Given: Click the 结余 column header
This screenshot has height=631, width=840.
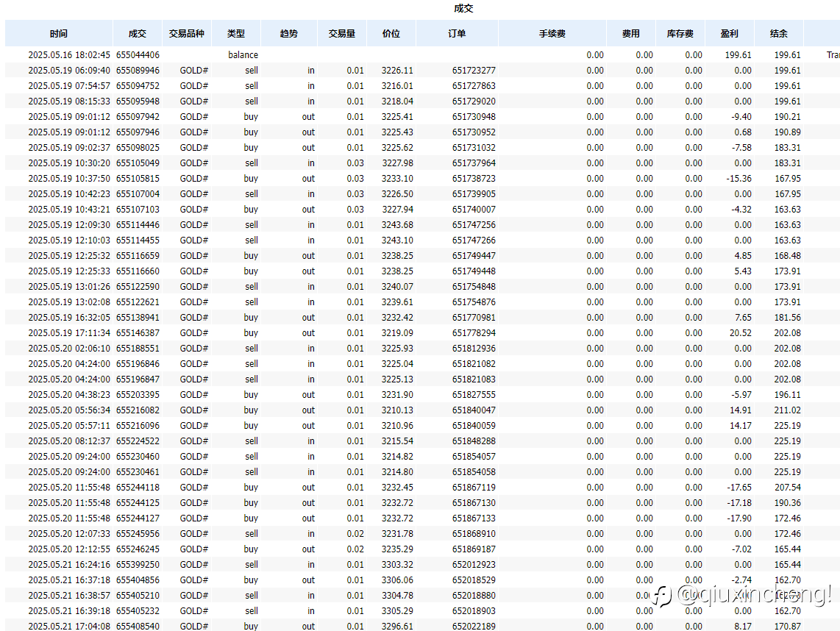Looking at the screenshot, I should point(779,33).
